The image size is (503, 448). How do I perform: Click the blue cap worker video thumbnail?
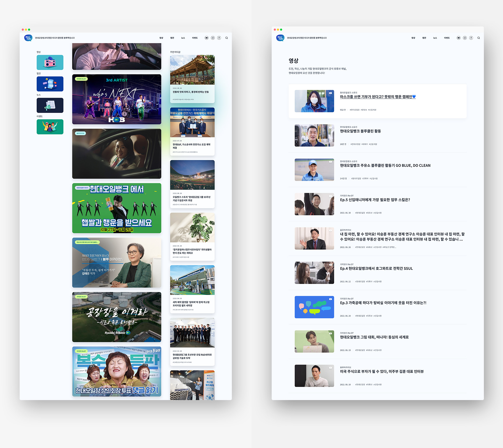point(314,170)
